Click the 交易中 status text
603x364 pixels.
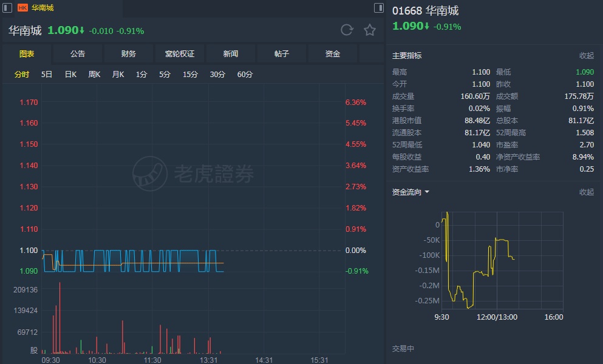click(403, 349)
